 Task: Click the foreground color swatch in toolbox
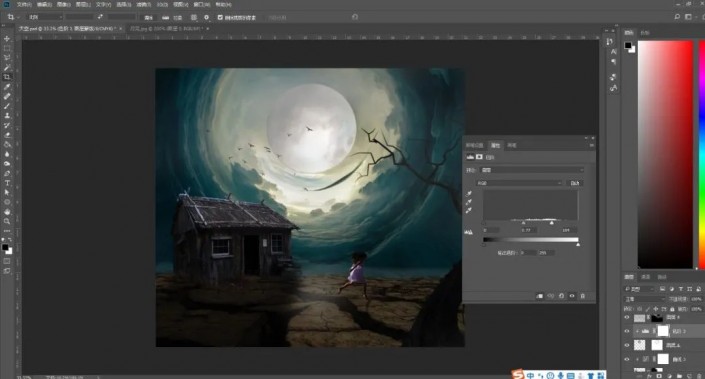click(5, 247)
